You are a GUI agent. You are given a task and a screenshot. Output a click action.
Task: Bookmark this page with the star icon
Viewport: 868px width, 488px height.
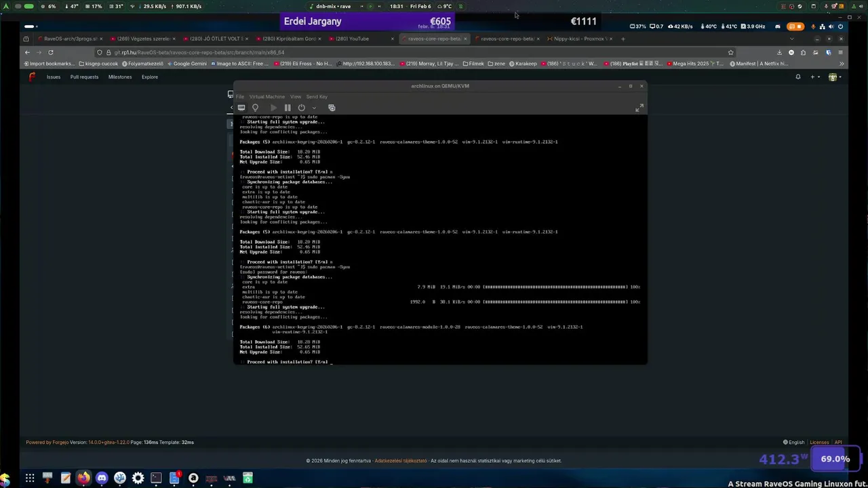tap(730, 52)
